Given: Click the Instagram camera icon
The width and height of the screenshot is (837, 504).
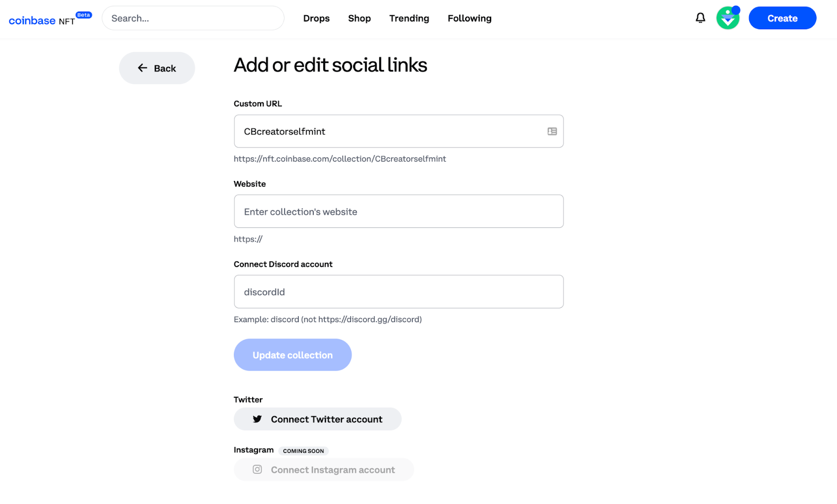Looking at the screenshot, I should pos(257,469).
